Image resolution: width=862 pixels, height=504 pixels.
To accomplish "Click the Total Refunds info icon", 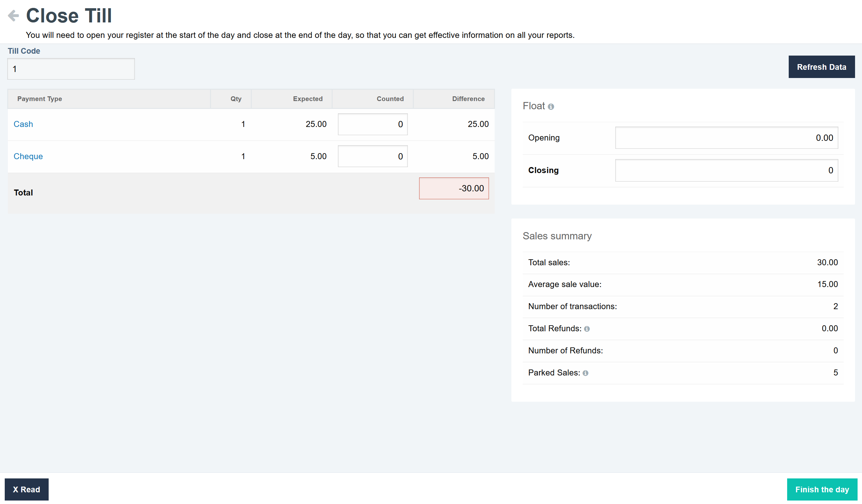I will (x=587, y=329).
